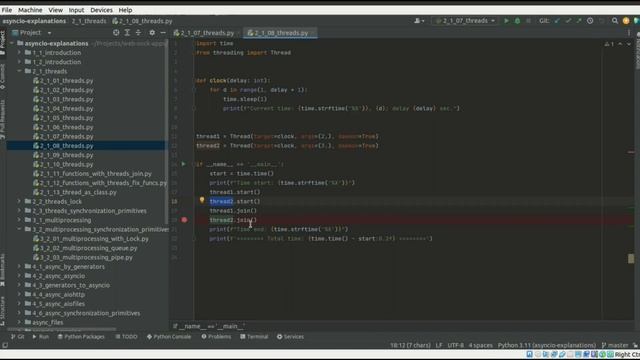Viewport: 640px width, 360px height.
Task: Open the Help menu
Action: pos(125,10)
